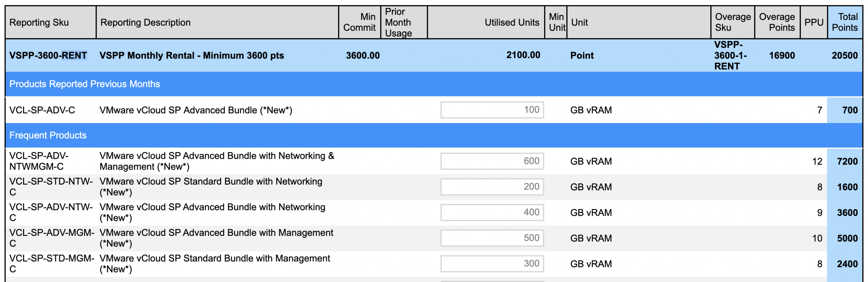Click the VSPP-3600-1-RENT overage sku
The height and width of the screenshot is (282, 868).
click(731, 55)
